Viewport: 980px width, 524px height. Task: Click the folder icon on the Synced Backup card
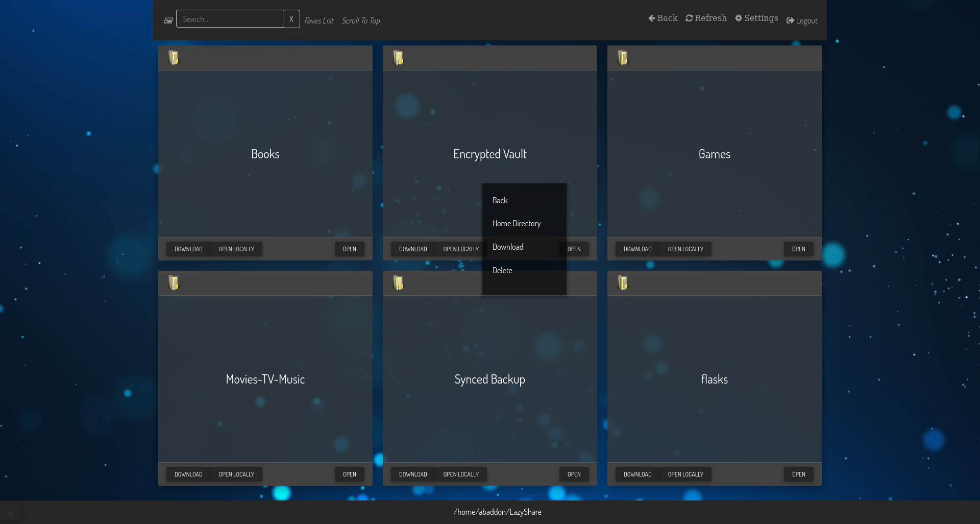point(398,283)
